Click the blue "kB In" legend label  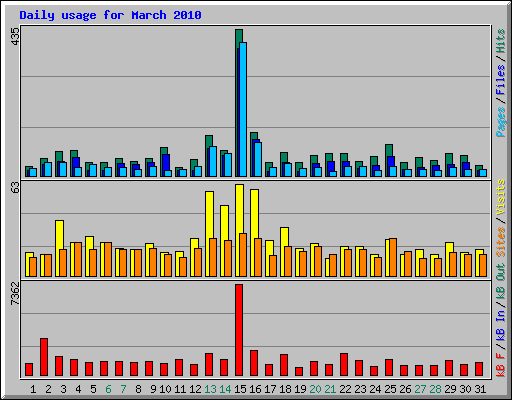[x=501, y=326]
